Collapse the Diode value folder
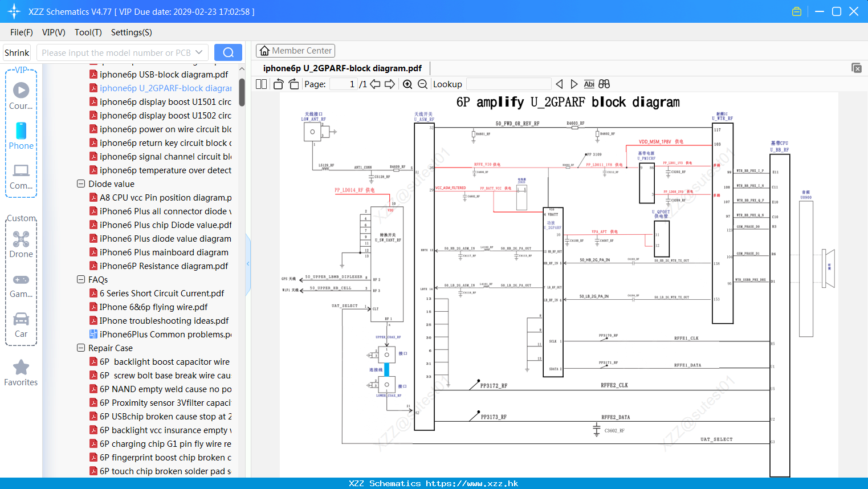The image size is (868, 489). pyautogui.click(x=81, y=184)
